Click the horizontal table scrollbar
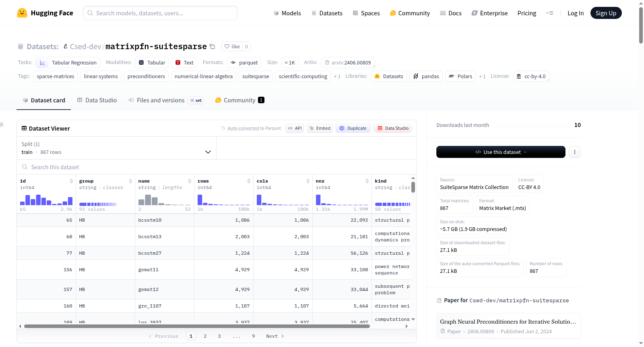Viewport: 644px width, 347px height. pos(197,326)
